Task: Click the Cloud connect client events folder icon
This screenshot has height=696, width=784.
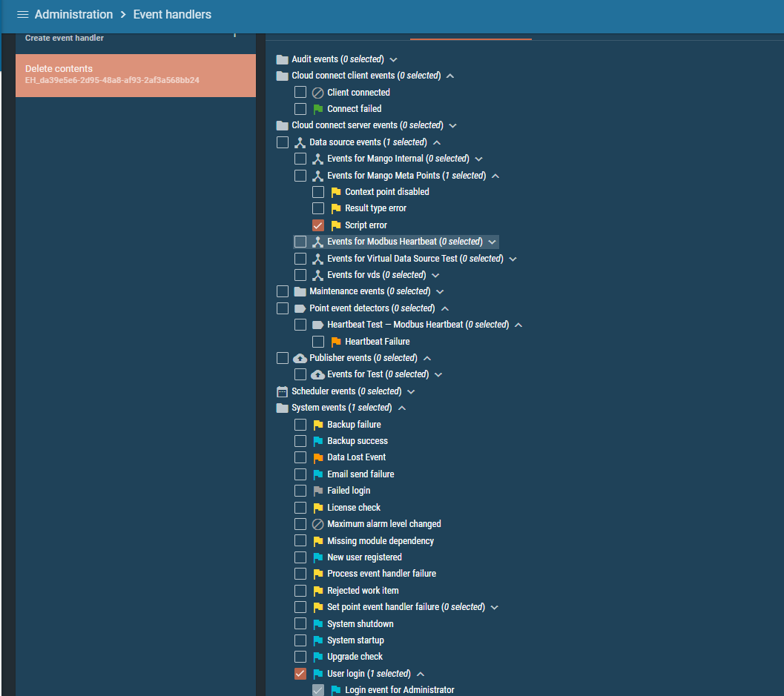Action: click(x=283, y=76)
